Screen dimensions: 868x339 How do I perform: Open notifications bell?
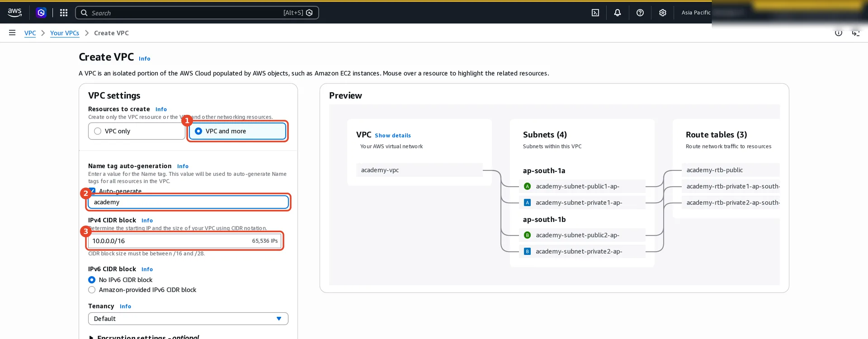pos(618,13)
